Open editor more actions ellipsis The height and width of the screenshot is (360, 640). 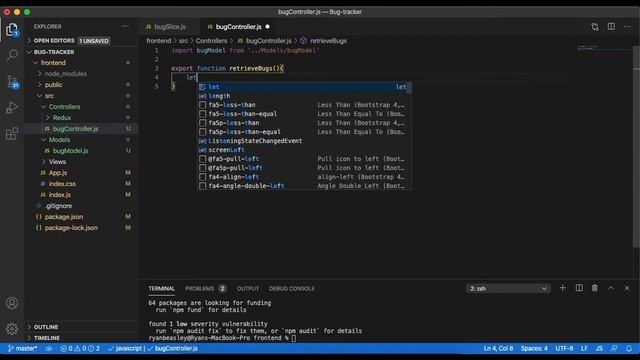click(x=627, y=27)
